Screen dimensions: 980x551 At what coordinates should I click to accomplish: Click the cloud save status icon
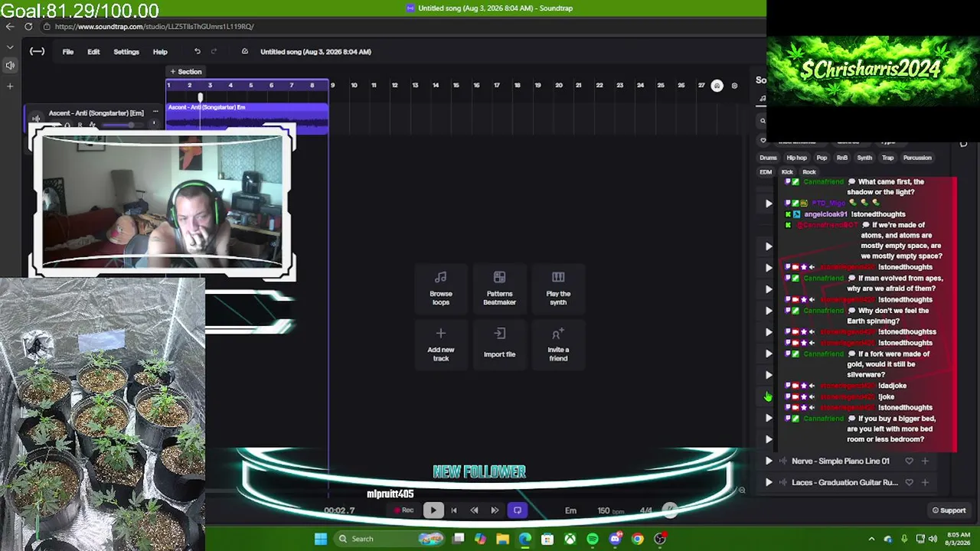(x=245, y=51)
